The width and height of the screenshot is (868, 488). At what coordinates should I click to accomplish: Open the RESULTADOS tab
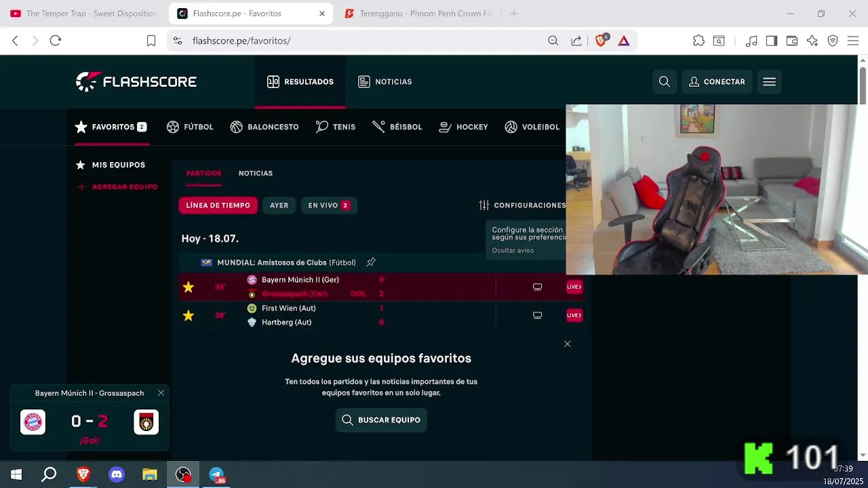(300, 82)
